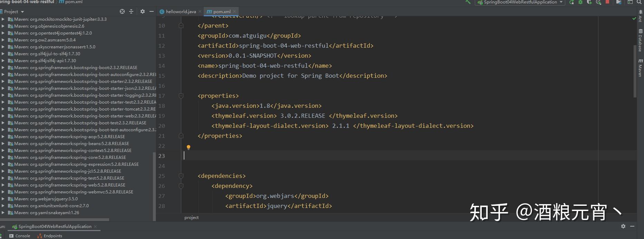Image resolution: width=644 pixels, height=239 pixels.
Task: Toggle the Database tool window sidebar
Action: (x=640, y=41)
